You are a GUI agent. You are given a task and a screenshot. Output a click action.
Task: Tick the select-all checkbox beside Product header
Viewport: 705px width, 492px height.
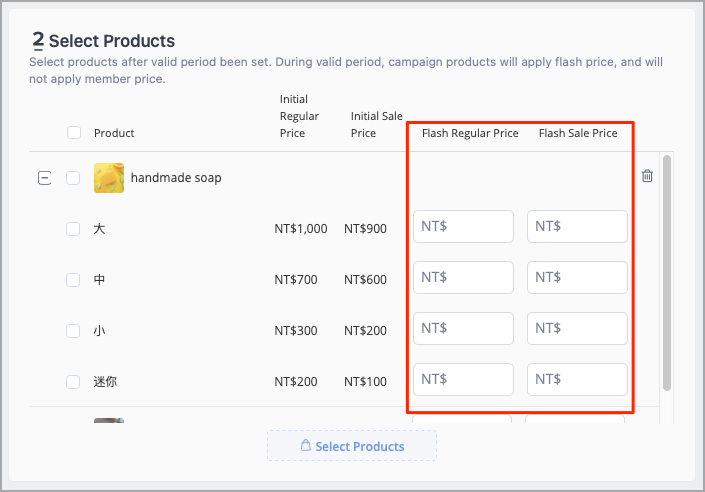(x=74, y=133)
